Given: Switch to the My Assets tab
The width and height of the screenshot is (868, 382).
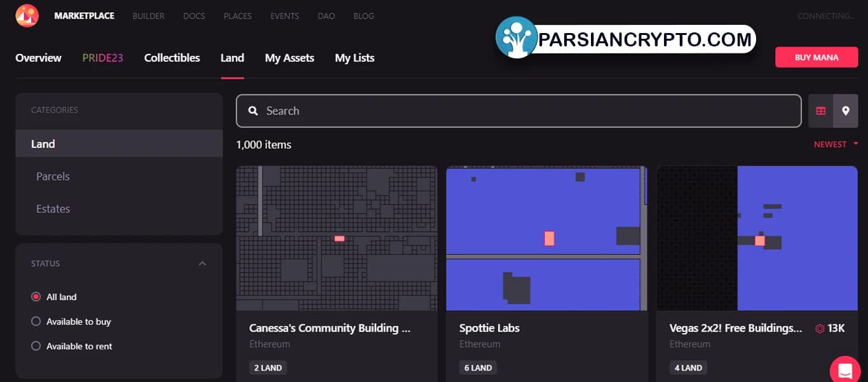Looking at the screenshot, I should click(x=290, y=58).
